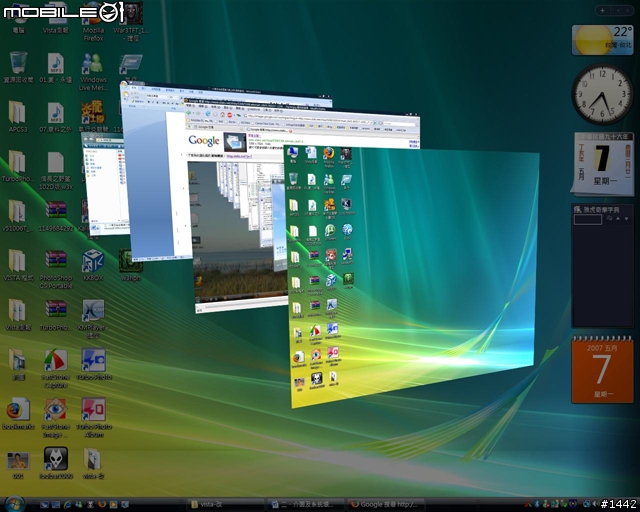Image resolution: width=640 pixels, height=512 pixels.
Task: Show next sidebar gadget page arrow
Action: tap(629, 10)
